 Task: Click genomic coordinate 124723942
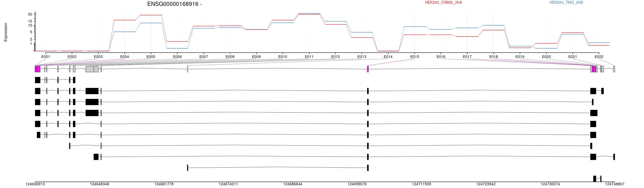[486, 184]
